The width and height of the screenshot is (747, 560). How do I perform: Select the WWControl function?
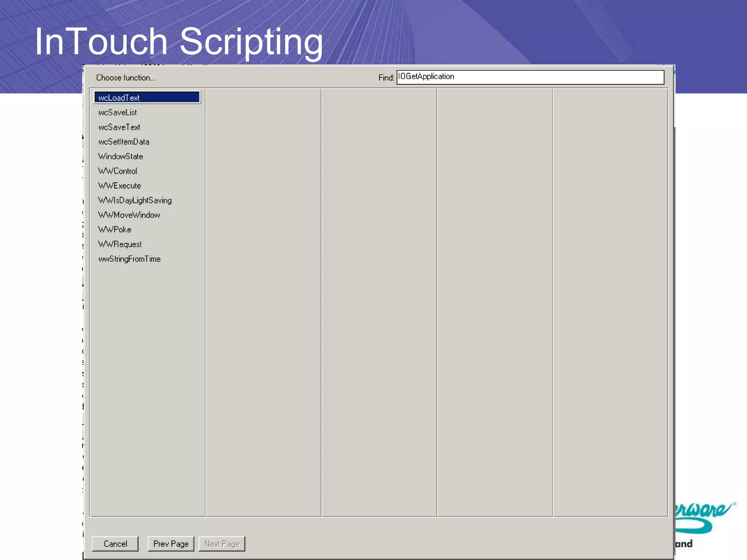pyautogui.click(x=117, y=171)
